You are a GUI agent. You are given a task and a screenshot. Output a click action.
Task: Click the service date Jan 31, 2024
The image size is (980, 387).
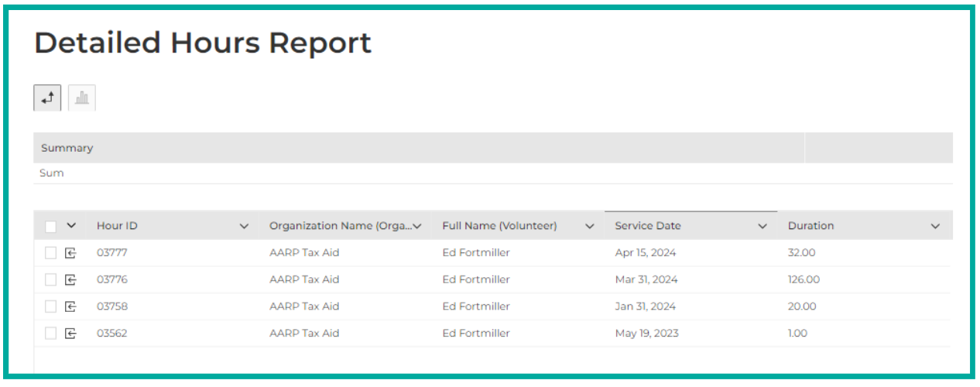[x=645, y=307]
